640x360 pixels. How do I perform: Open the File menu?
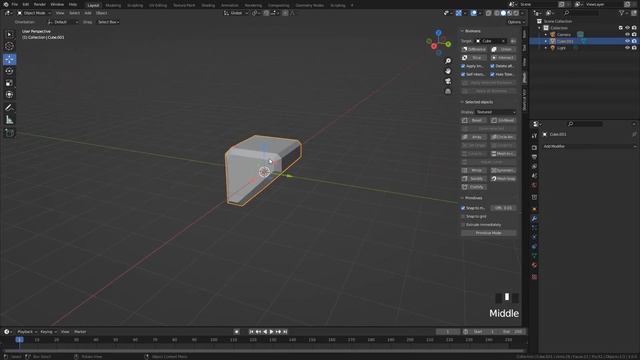pyautogui.click(x=15, y=4)
